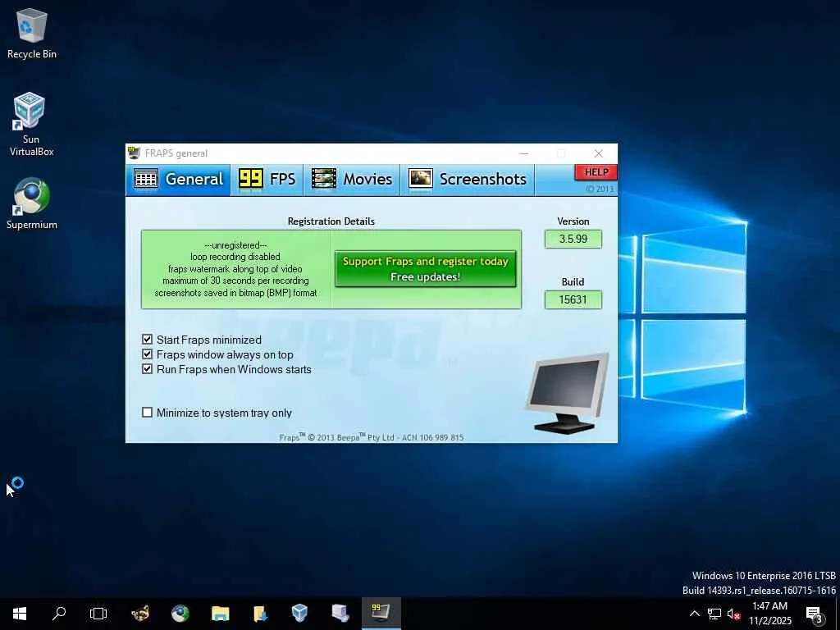Open the Screenshots tab
Image resolution: width=840 pixels, height=630 pixels.
pos(467,180)
